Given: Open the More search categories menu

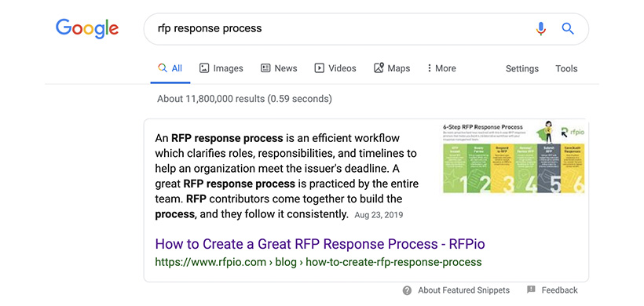Looking at the screenshot, I should tap(441, 68).
